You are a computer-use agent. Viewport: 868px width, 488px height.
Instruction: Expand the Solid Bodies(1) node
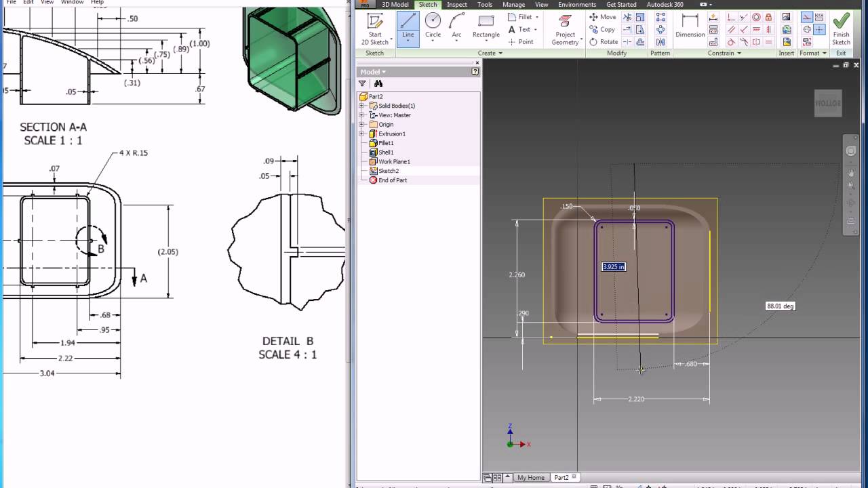[x=362, y=106]
